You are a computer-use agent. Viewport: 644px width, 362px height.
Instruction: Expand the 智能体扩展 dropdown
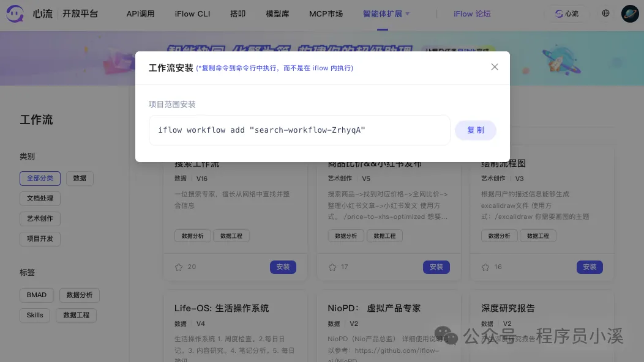(386, 13)
